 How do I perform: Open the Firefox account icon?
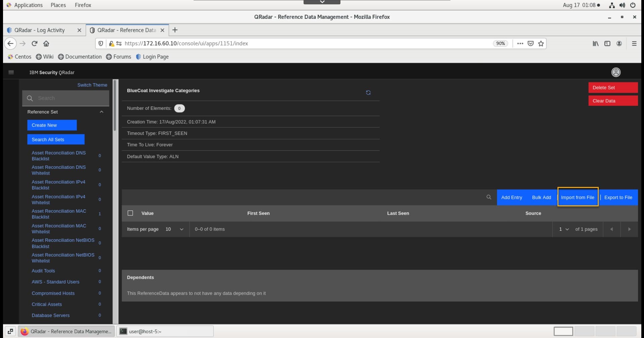[x=619, y=44]
